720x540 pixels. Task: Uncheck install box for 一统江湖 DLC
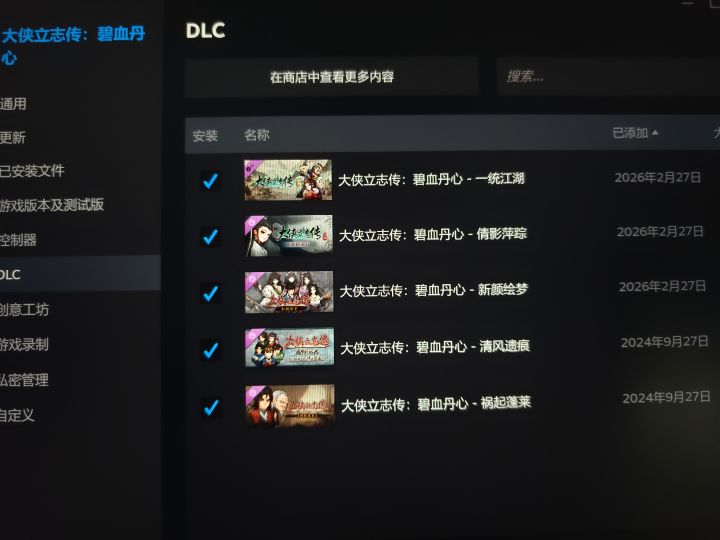210,180
